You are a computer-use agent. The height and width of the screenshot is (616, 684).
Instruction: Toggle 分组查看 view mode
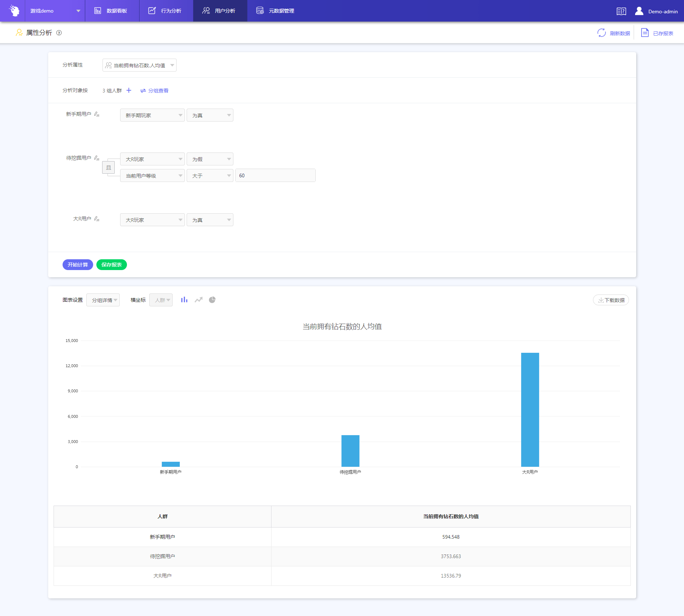coord(154,91)
